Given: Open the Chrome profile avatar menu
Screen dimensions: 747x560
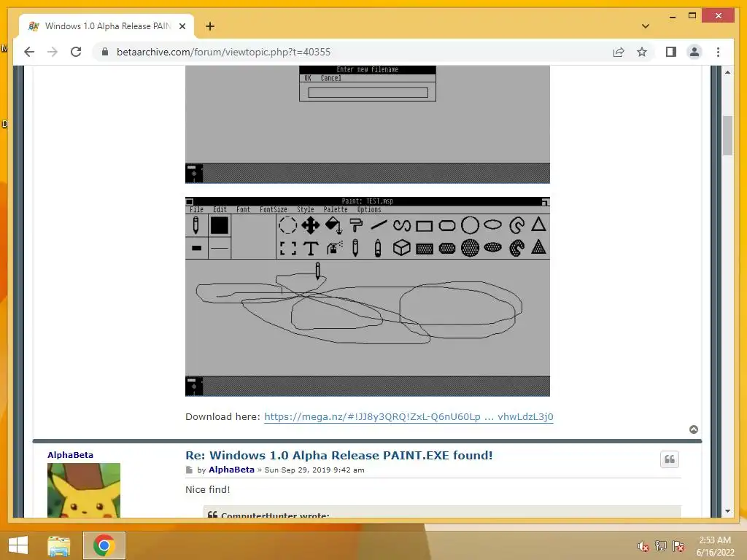Looking at the screenshot, I should (694, 52).
